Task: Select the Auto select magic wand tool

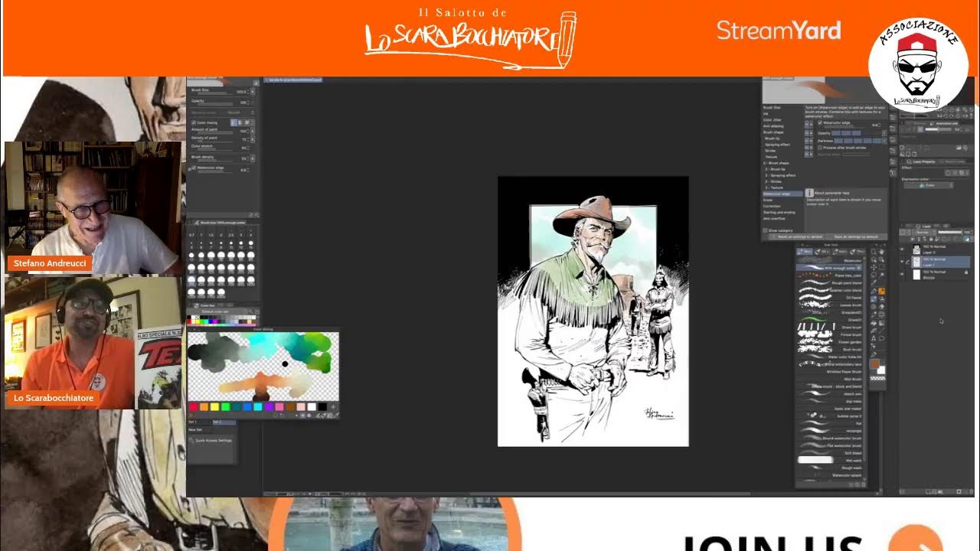Action: coord(881,275)
